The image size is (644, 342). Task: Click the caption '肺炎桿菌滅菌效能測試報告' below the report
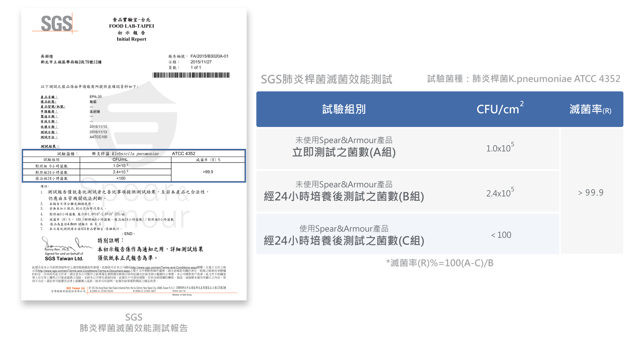(x=134, y=328)
